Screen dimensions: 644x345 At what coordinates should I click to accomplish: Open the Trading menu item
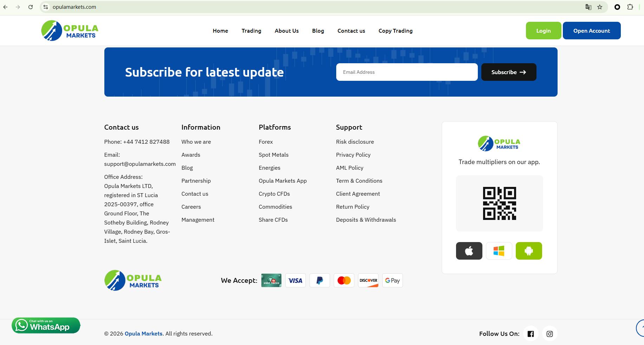coord(251,31)
